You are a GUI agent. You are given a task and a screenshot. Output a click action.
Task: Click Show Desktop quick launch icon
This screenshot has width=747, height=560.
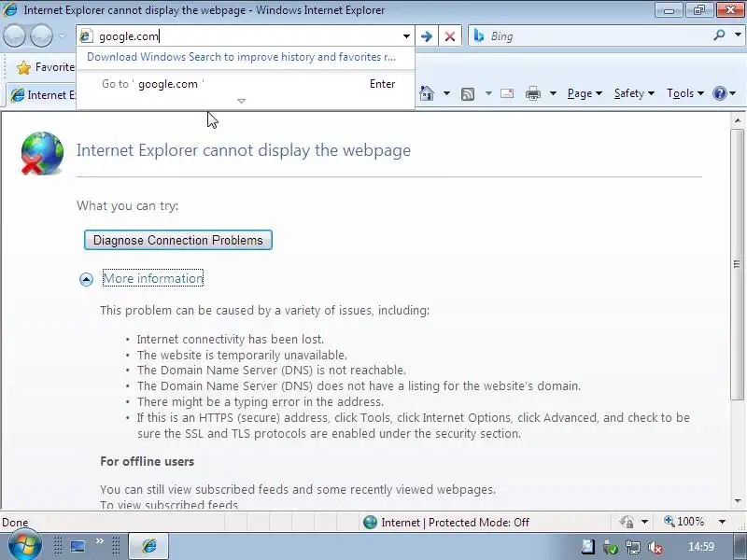[78, 546]
